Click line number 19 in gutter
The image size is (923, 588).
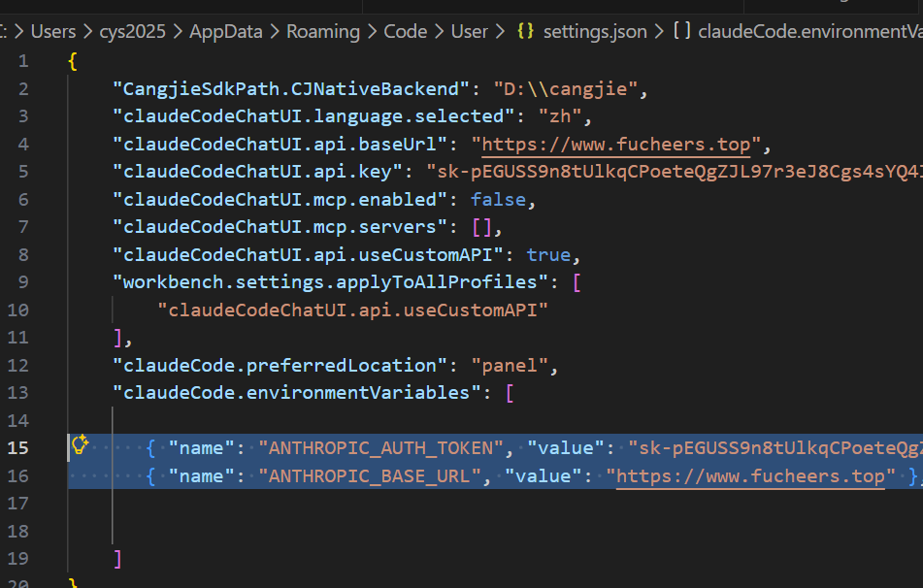tap(17, 559)
